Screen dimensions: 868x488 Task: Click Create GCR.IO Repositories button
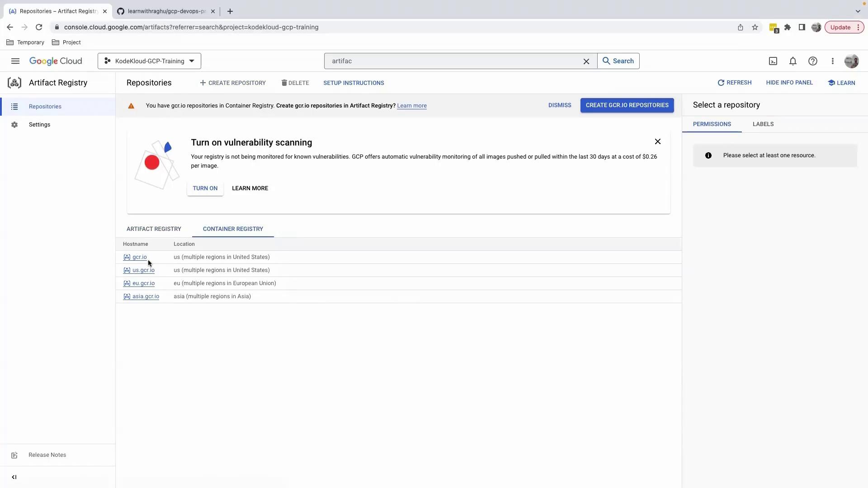(x=627, y=105)
